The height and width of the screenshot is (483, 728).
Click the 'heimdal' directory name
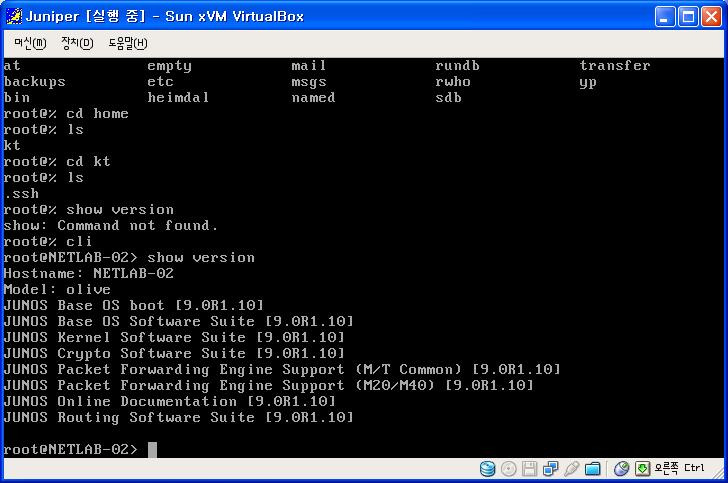(178, 98)
